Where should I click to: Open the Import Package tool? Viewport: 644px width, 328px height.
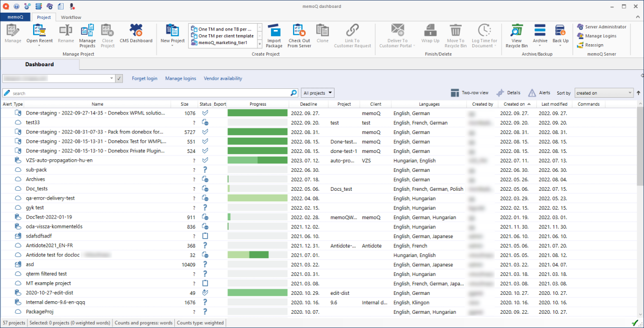point(274,35)
